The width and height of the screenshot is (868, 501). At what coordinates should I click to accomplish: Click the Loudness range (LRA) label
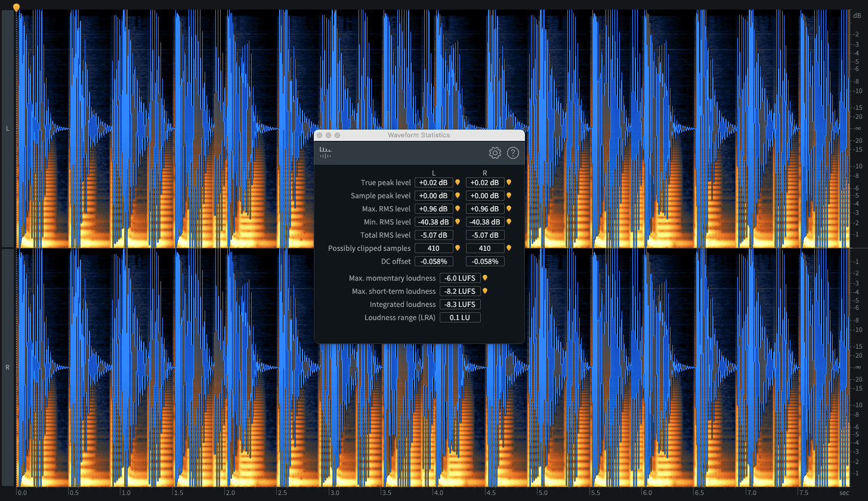(400, 318)
